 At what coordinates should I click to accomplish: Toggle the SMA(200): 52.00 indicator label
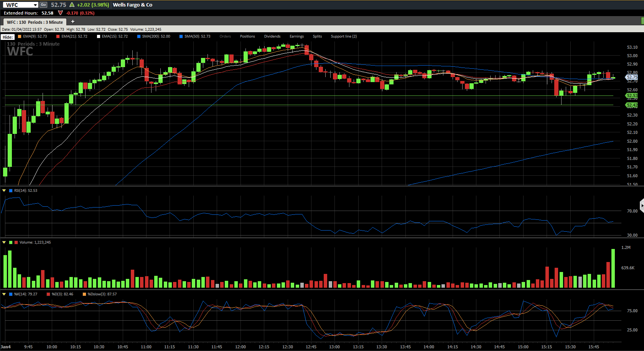(156, 36)
